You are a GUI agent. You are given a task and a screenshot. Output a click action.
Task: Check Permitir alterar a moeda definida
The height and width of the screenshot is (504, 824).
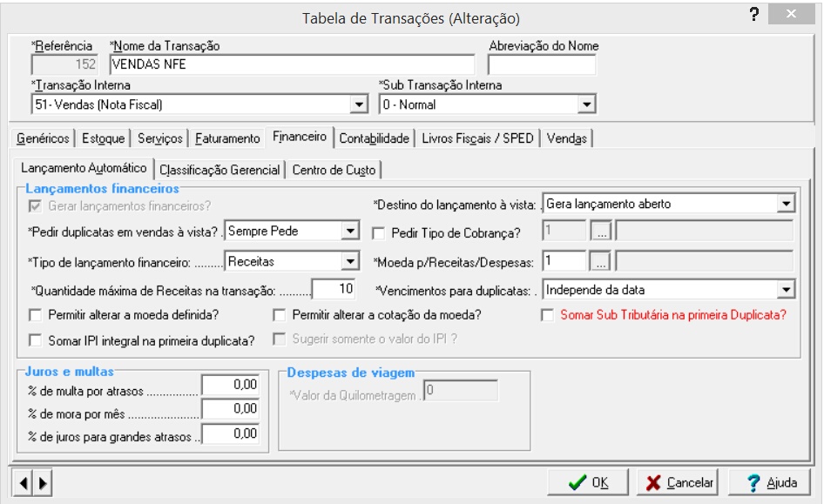coord(35,315)
